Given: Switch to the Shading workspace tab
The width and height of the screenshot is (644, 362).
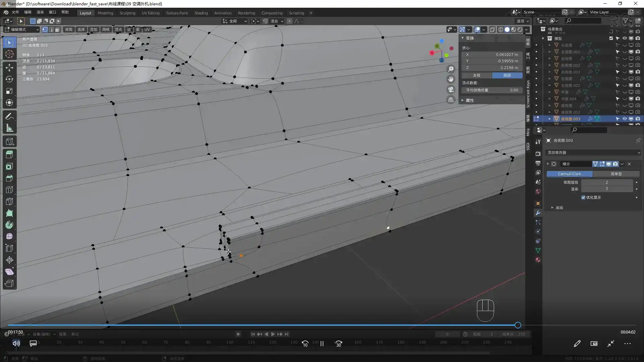Looking at the screenshot, I should pyautogui.click(x=201, y=13).
